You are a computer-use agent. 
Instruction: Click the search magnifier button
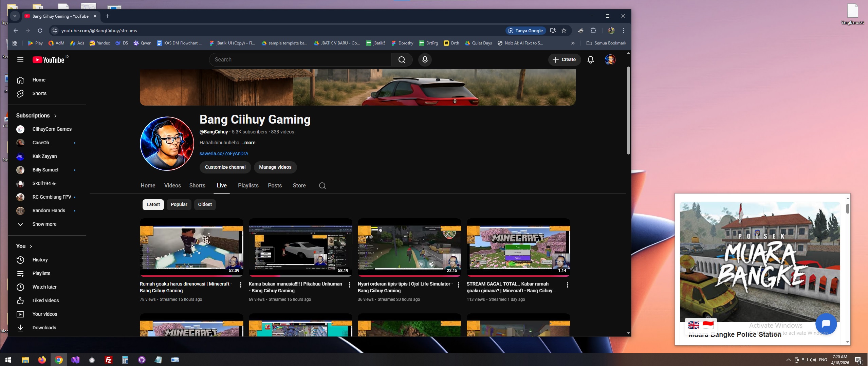(x=402, y=60)
